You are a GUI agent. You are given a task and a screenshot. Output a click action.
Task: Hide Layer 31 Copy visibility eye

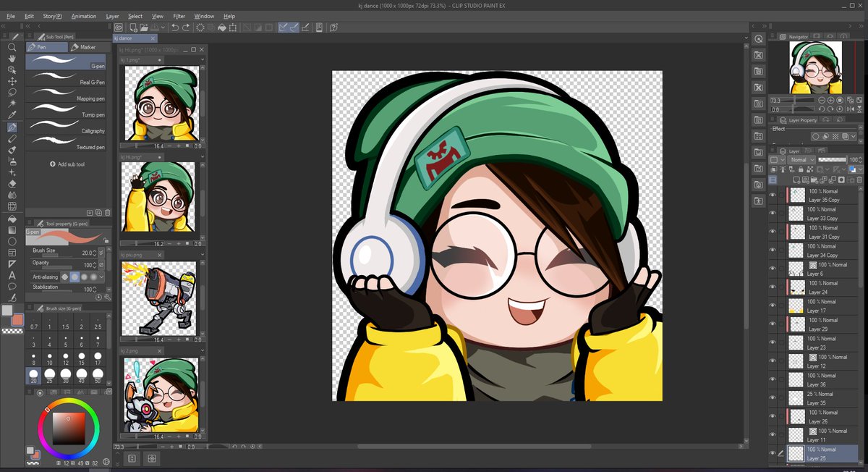(x=773, y=232)
